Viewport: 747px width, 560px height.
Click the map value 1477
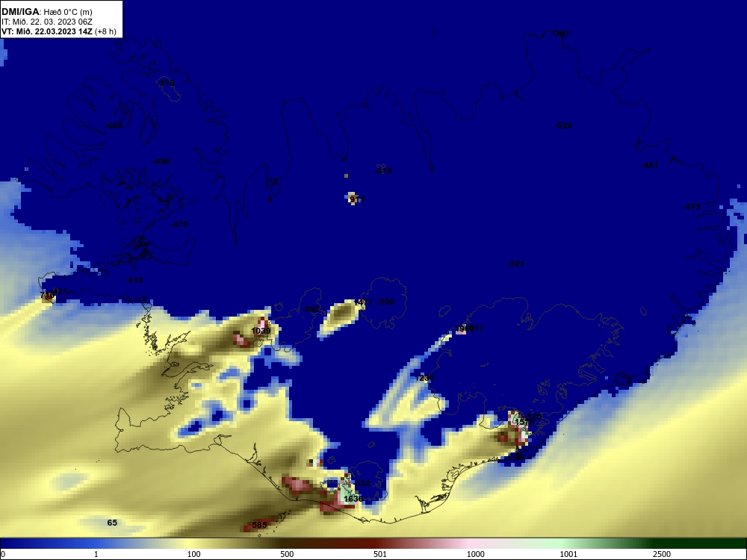[364, 302]
